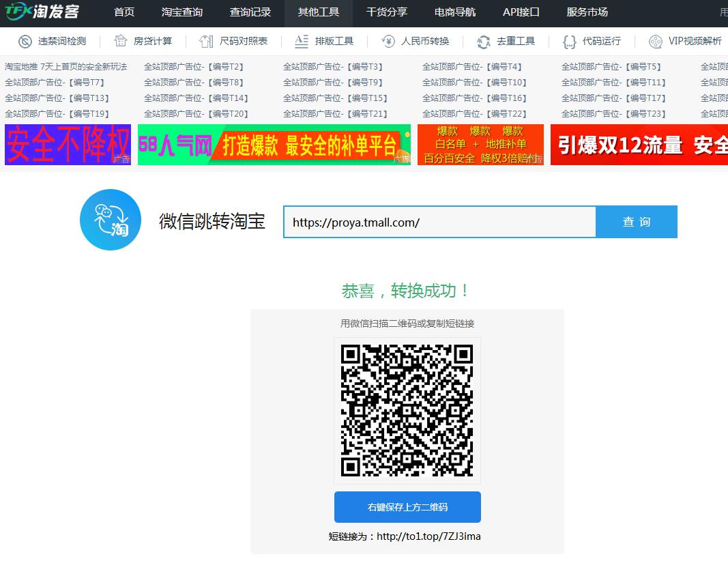This screenshot has width=728, height=561.
Task: Open the VIP视频解析 tool link
Action: pos(695,42)
